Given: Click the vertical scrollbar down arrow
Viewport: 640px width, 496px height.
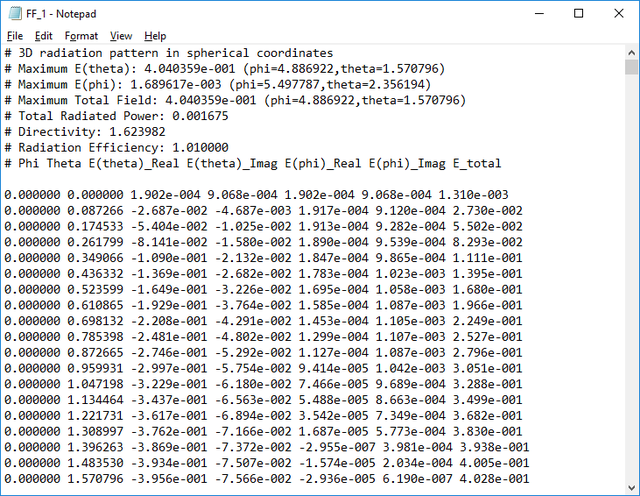Looking at the screenshot, I should click(x=631, y=487).
